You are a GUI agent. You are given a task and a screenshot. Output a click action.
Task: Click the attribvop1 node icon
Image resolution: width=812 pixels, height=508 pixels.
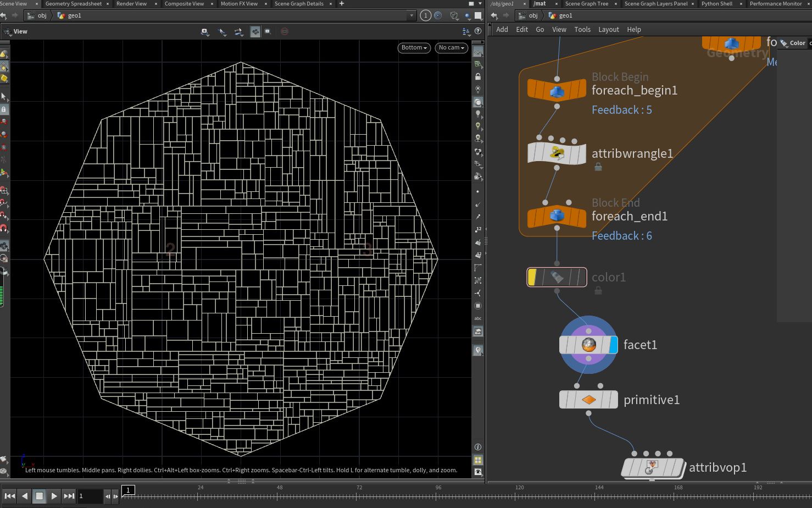pyautogui.click(x=652, y=468)
